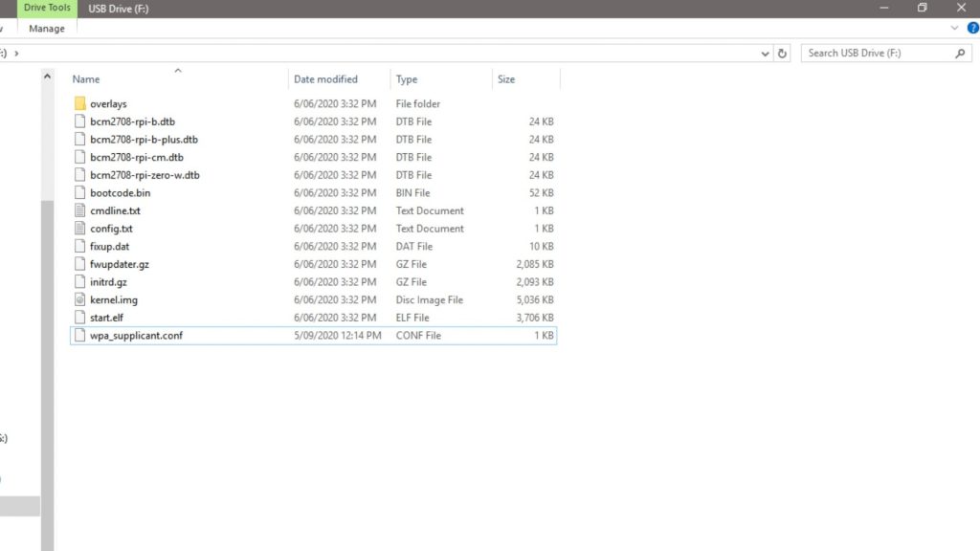This screenshot has height=551, width=980.
Task: Sort files by Size column header
Action: click(x=506, y=79)
